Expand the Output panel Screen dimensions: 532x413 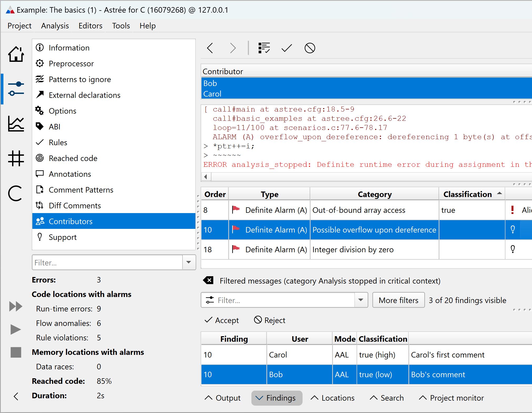[x=223, y=398]
